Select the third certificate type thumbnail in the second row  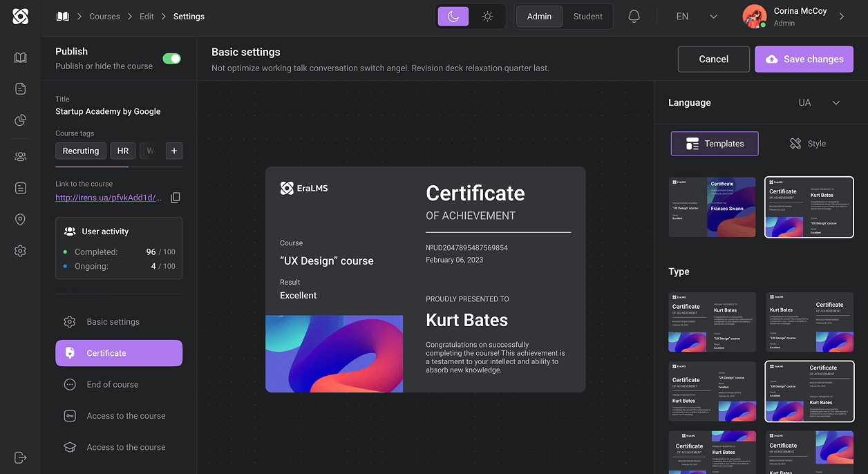713,391
